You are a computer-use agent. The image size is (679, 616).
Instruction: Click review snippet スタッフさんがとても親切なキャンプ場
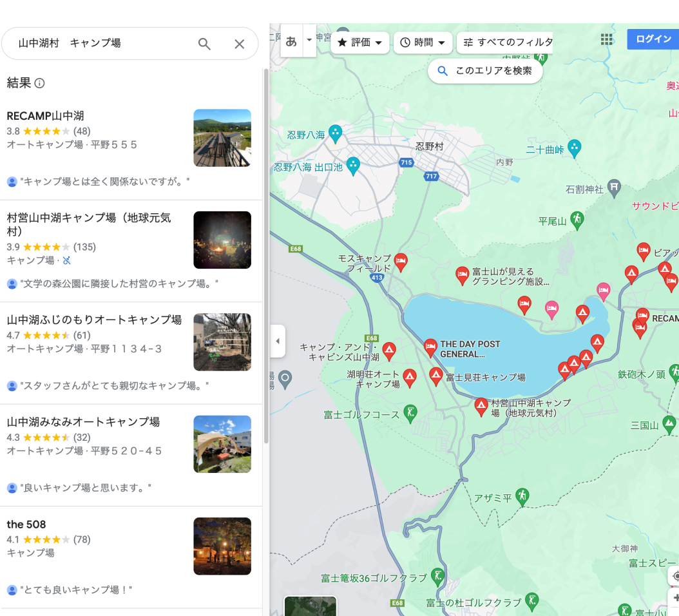(114, 385)
